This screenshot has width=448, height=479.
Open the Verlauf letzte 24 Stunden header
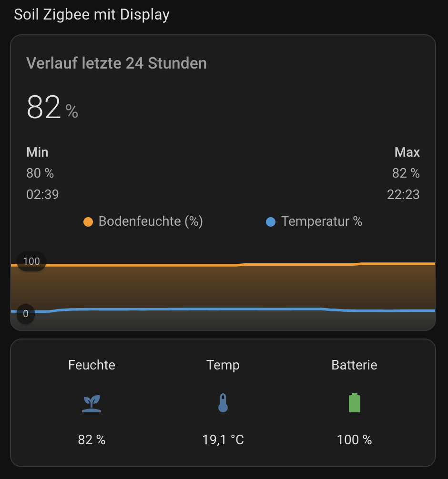[117, 63]
